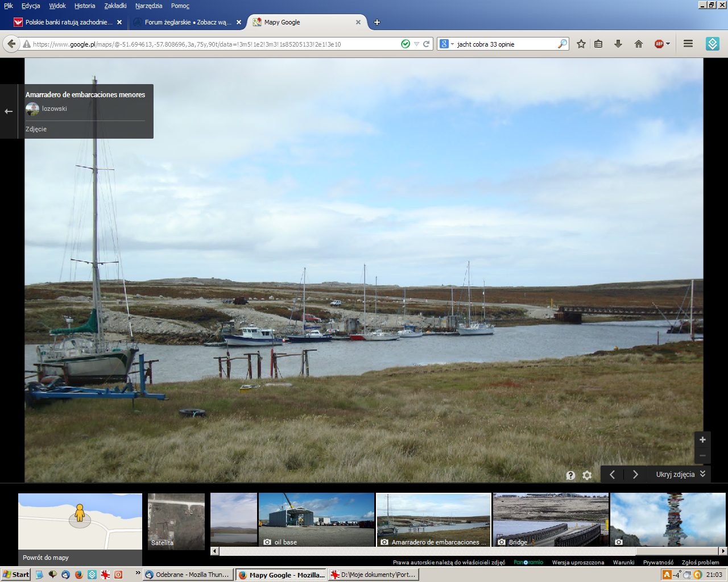Expand the URL history dropdown arrow
This screenshot has height=582, width=728.
point(416,44)
